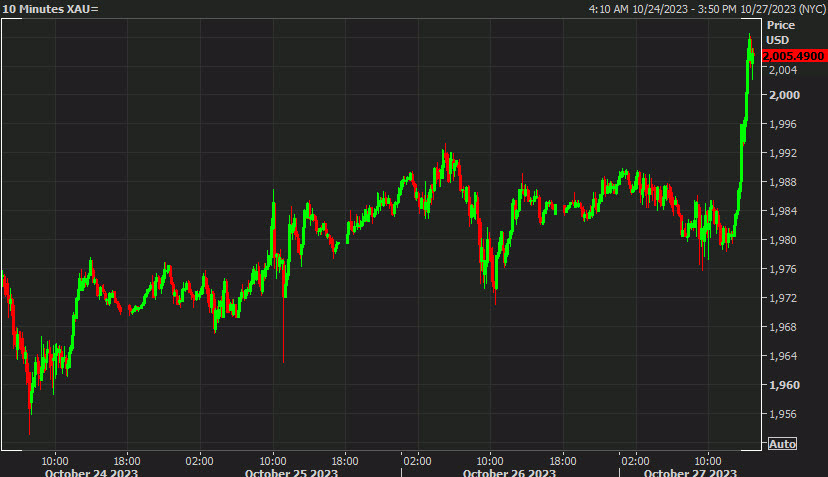Click the 1,972 price axis label
The width and height of the screenshot is (828, 477).
[x=784, y=298]
